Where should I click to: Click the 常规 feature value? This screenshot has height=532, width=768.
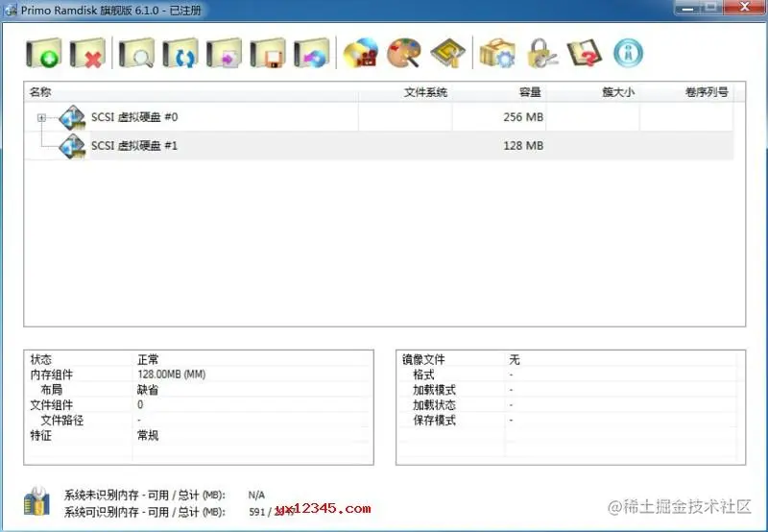148,436
